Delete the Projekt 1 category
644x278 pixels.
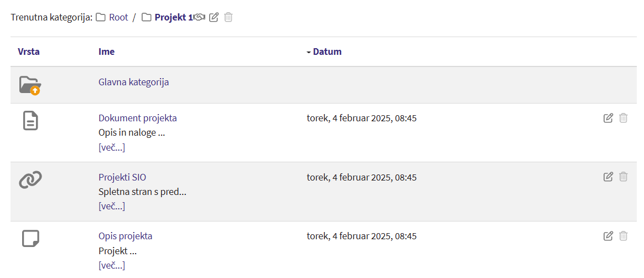(x=228, y=17)
